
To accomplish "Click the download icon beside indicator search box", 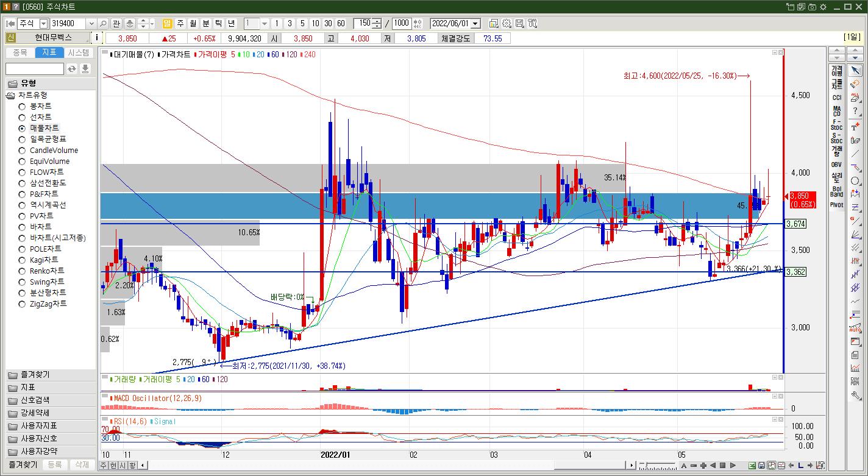I will tap(85, 69).
